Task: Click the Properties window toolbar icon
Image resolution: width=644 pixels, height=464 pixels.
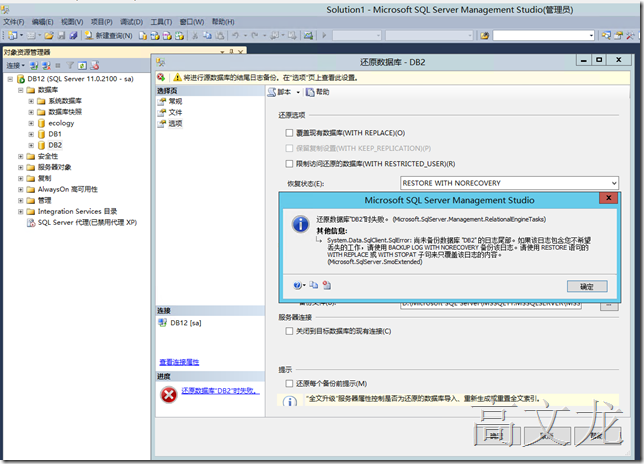Action: coord(618,36)
